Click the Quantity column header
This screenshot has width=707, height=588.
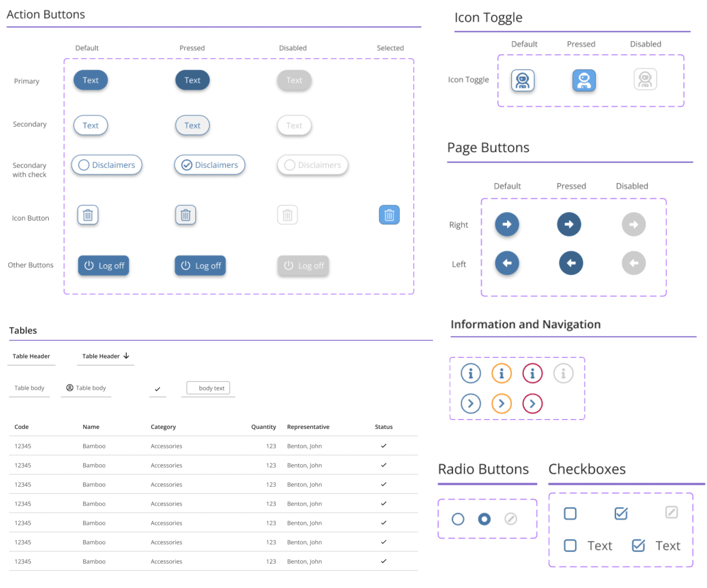263,427
